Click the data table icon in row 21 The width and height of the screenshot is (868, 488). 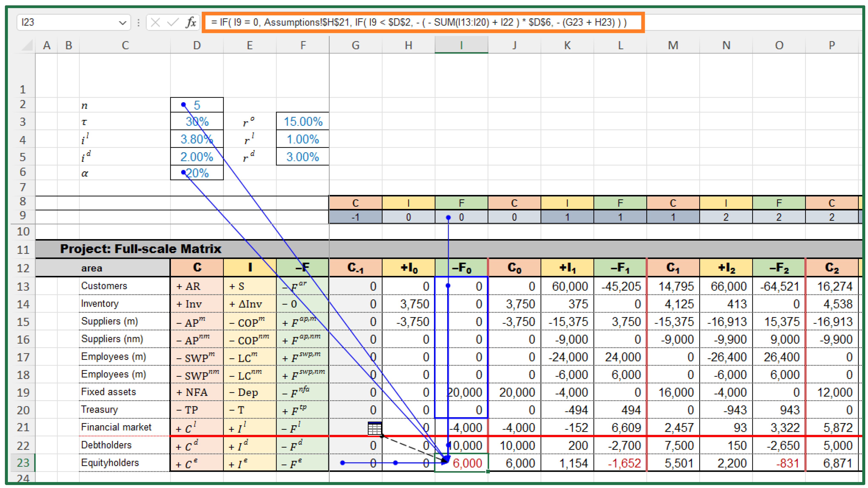[x=375, y=428]
